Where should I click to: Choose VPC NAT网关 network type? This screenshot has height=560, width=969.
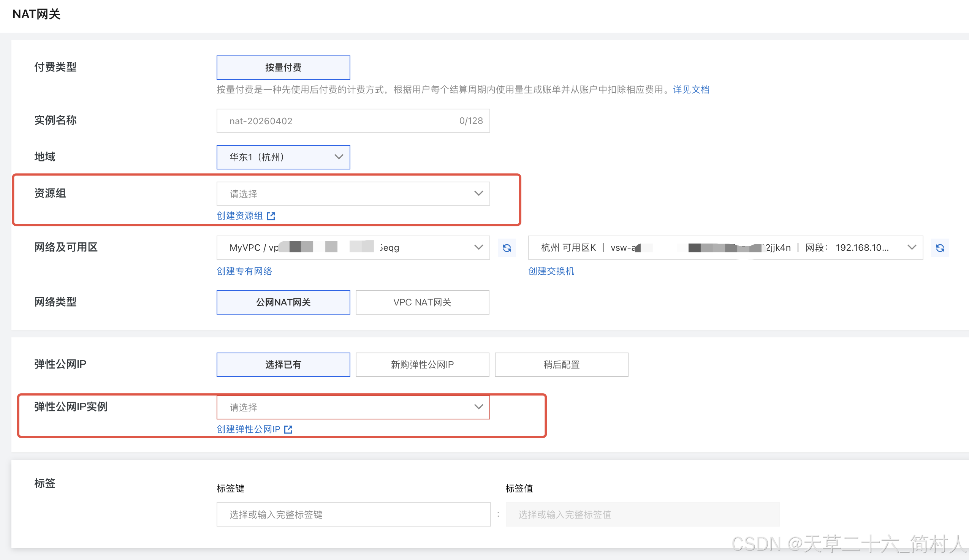pyautogui.click(x=422, y=302)
